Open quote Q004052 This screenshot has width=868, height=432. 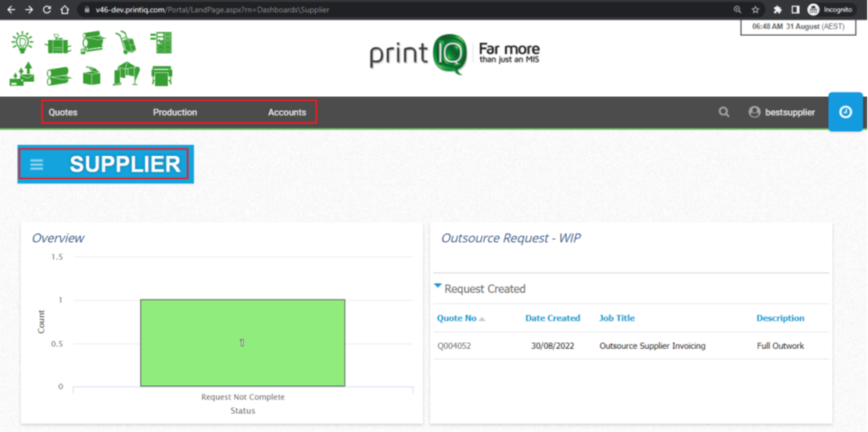point(454,346)
